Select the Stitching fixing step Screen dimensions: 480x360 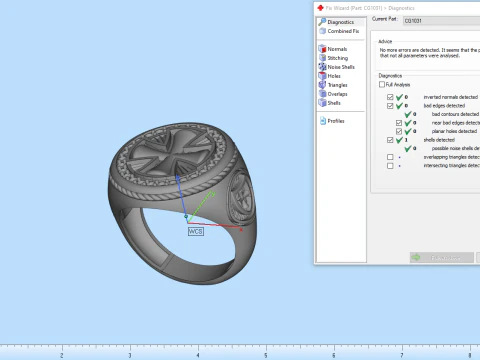[x=333, y=58]
